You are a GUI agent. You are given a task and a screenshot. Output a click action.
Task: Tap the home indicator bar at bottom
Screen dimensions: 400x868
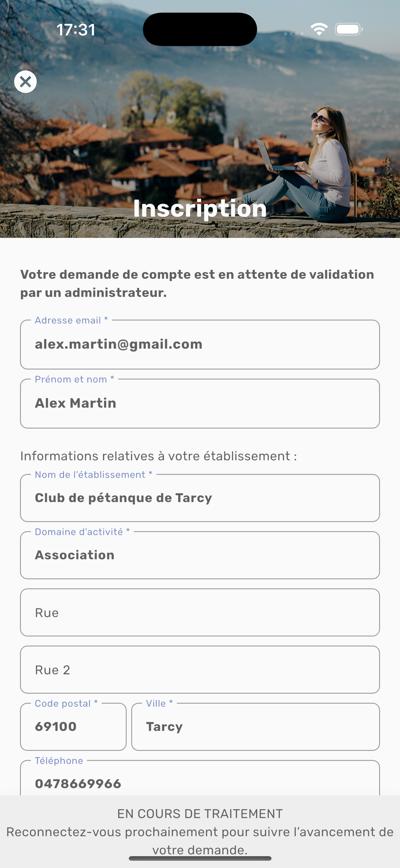click(200, 858)
